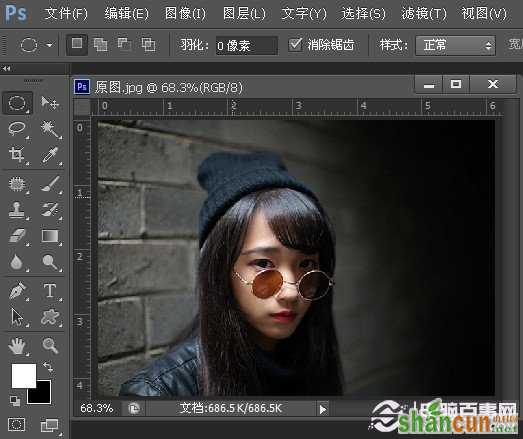This screenshot has height=439, width=523.
Task: Activate the Horizontal Type tool
Action: [50, 290]
